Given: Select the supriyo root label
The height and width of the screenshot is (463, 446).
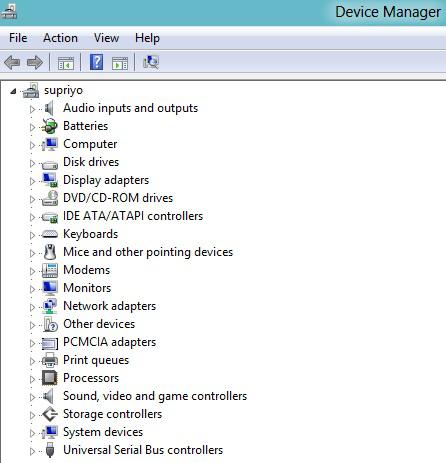Looking at the screenshot, I should (x=63, y=90).
